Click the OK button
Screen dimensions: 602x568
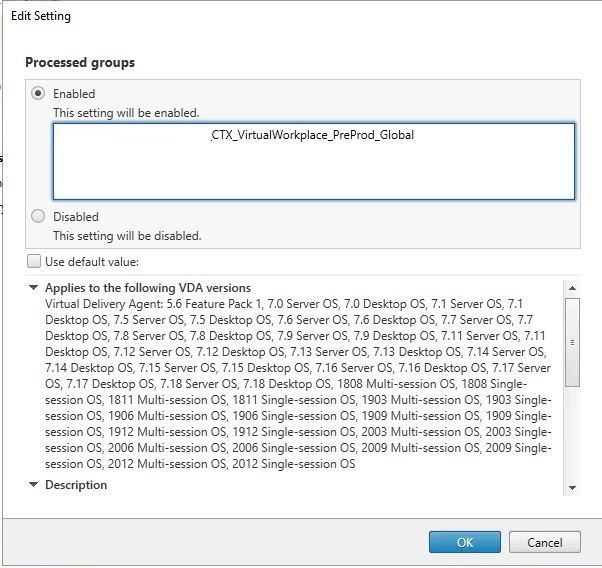coord(464,542)
